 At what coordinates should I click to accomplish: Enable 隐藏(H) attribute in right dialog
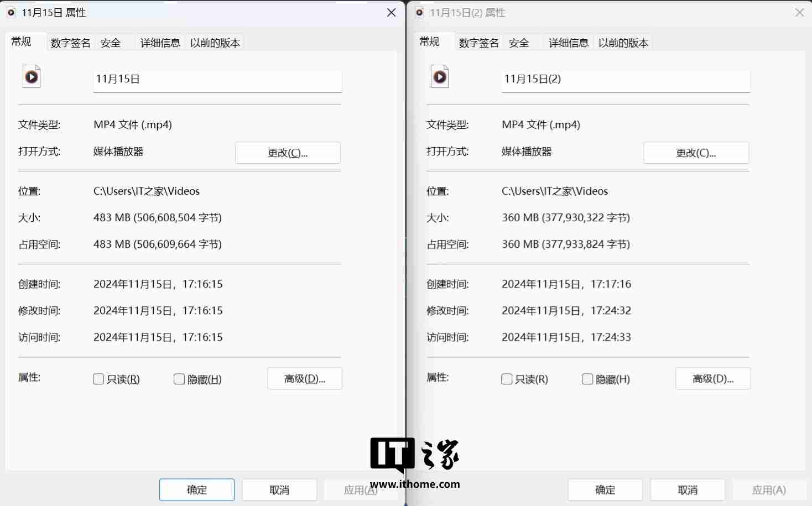(x=587, y=379)
